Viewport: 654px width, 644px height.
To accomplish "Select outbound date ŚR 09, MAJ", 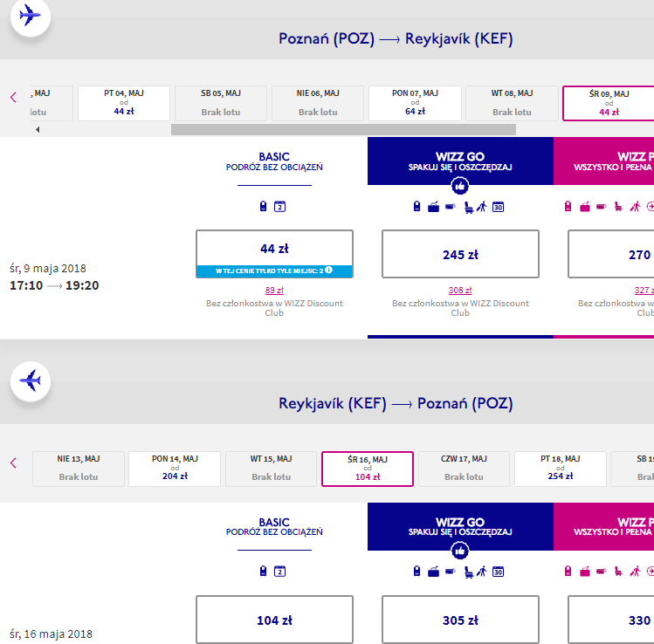I will [x=609, y=103].
